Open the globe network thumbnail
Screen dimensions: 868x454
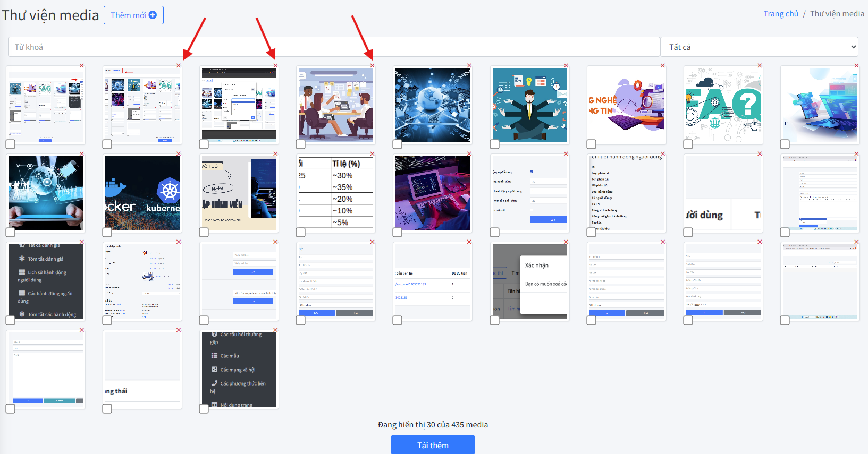click(x=433, y=105)
